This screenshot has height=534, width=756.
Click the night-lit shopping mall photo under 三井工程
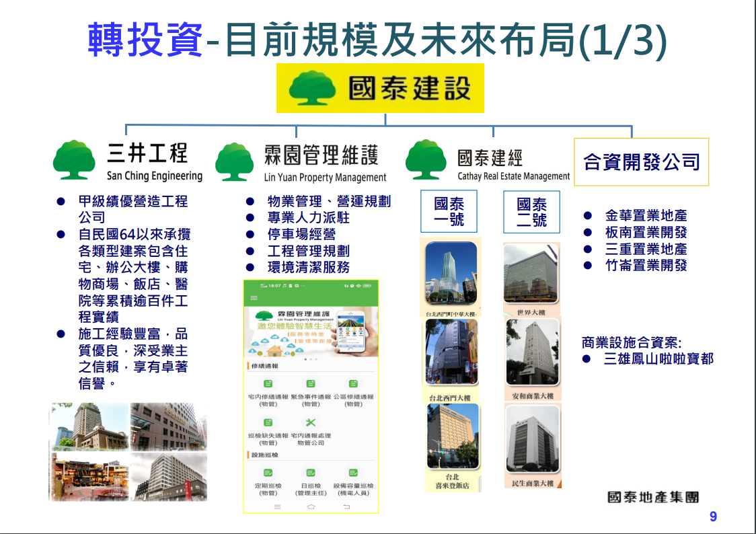(89, 477)
